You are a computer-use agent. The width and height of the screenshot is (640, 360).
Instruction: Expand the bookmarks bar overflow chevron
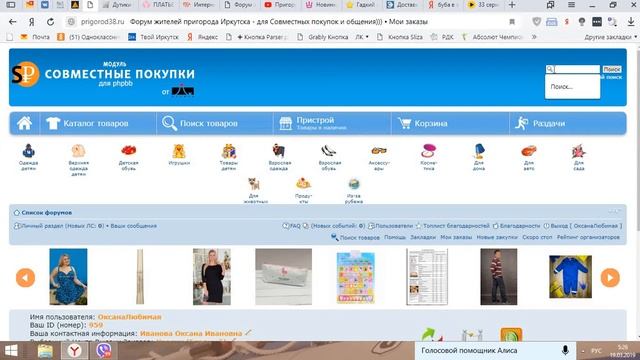533,37
